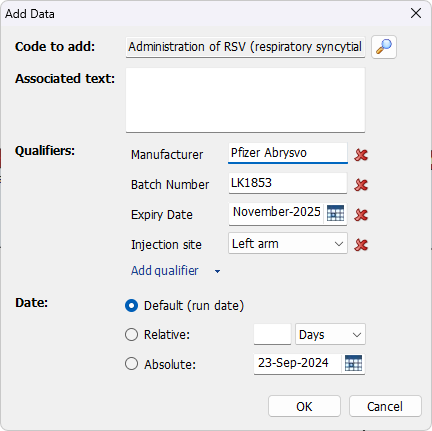This screenshot has height=431, width=432.
Task: Select the Default (run date) option
Action: click(x=131, y=306)
